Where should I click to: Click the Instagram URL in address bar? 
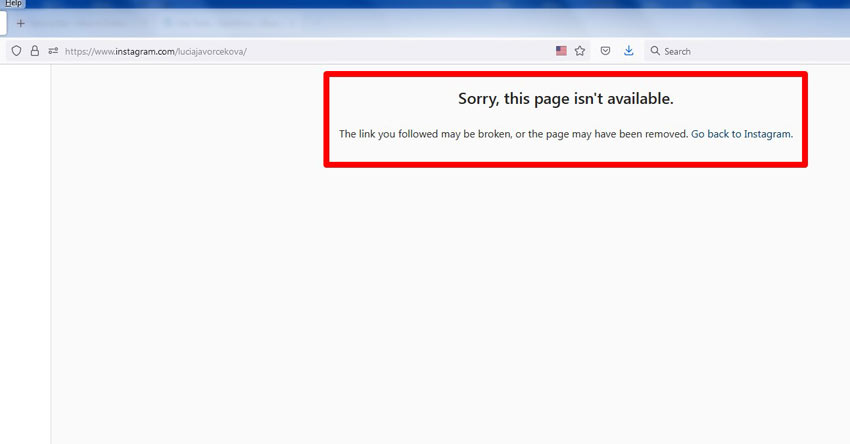(x=155, y=51)
